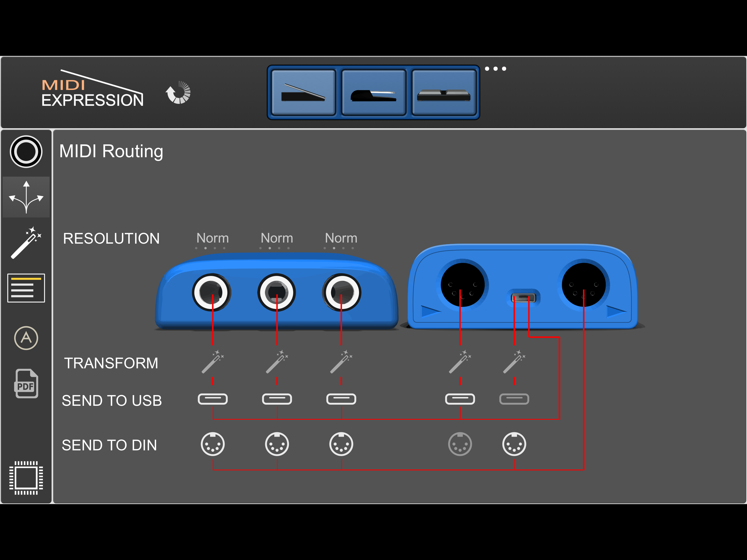
Task: Open the three-dots more menu
Action: click(x=495, y=69)
